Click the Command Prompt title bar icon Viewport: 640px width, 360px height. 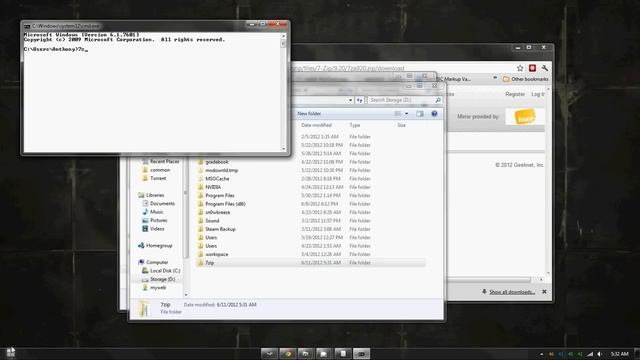27,26
